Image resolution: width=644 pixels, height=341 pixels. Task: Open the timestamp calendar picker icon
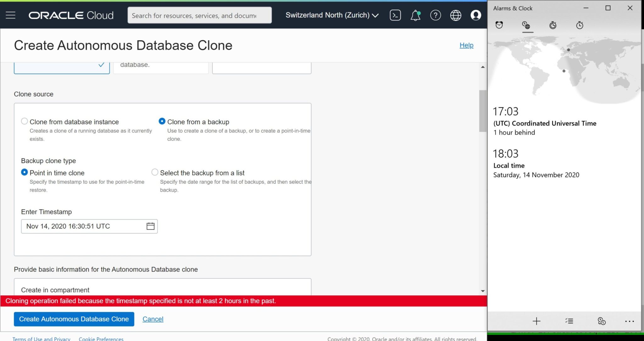[x=150, y=226]
